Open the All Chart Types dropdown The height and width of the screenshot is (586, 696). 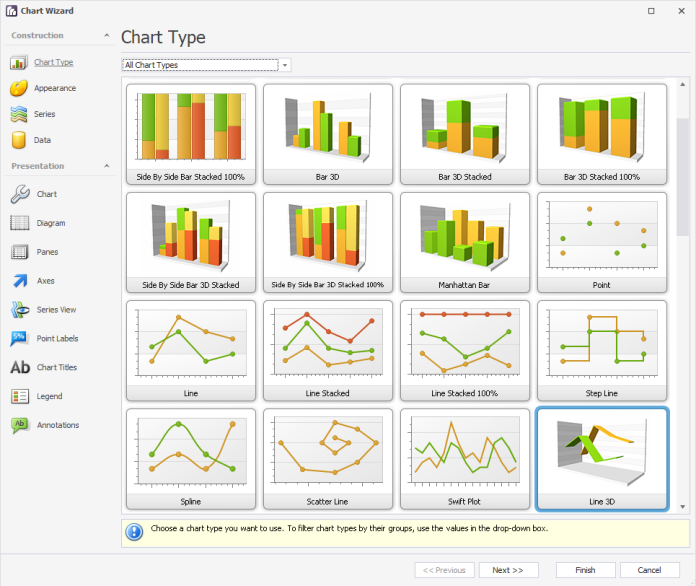click(286, 65)
